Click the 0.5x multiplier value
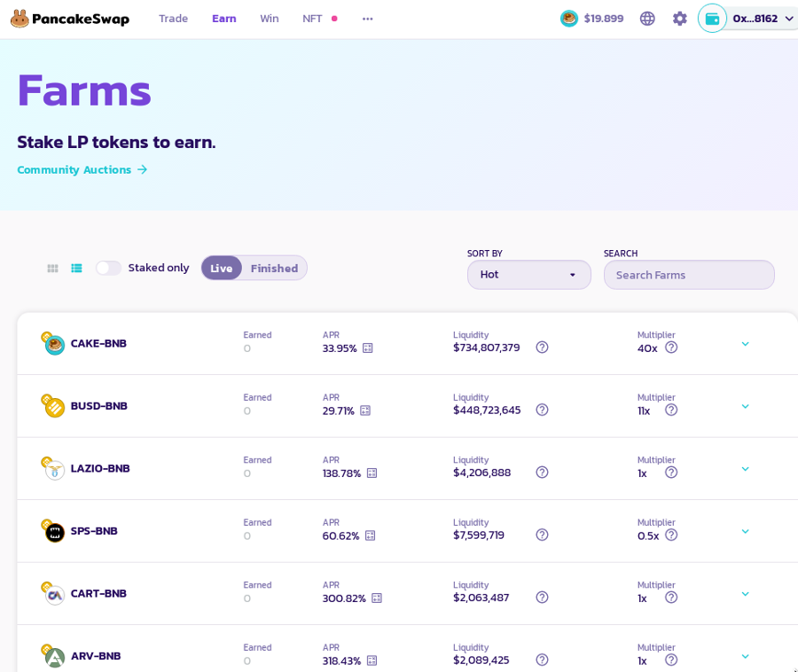The image size is (798, 672). click(648, 536)
